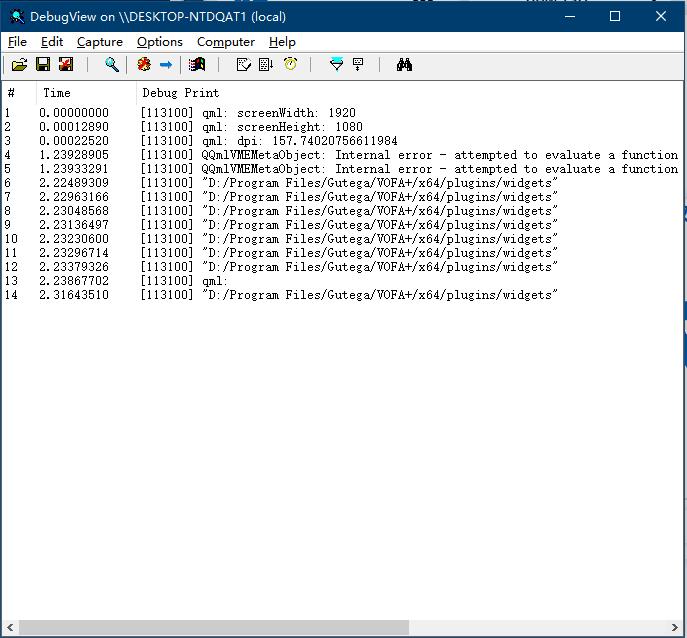687x638 pixels.
Task: Switch time format with clock icon
Action: [x=290, y=65]
